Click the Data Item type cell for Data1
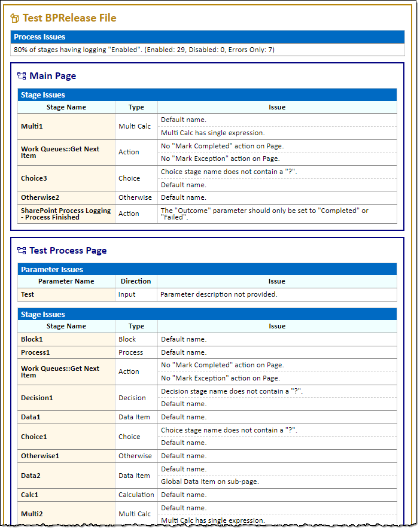Image resolution: width=420 pixels, height=530 pixels. point(136,417)
